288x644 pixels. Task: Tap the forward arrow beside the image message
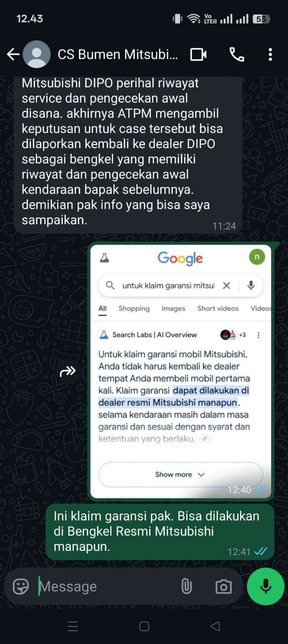coord(68,371)
